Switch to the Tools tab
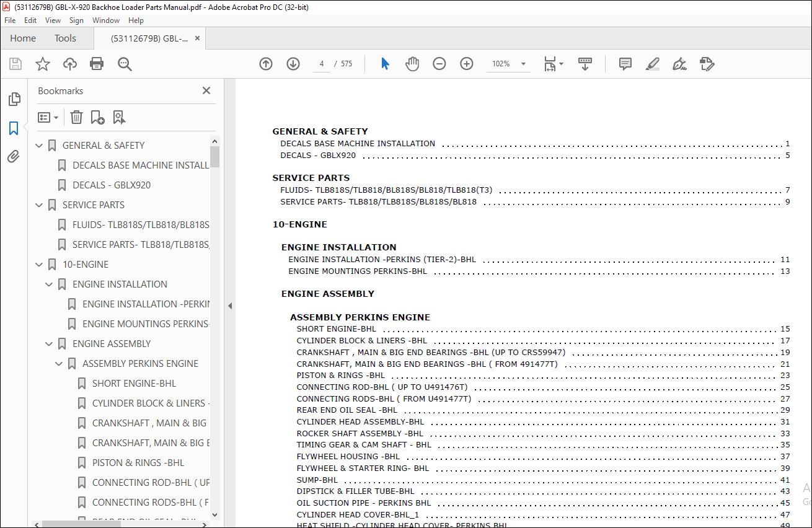This screenshot has height=528, width=812. click(65, 38)
